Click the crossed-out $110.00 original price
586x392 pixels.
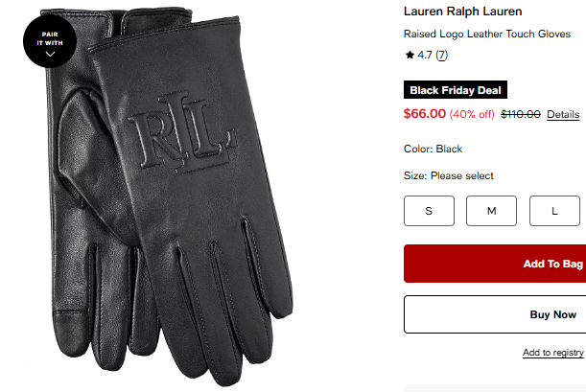(521, 114)
